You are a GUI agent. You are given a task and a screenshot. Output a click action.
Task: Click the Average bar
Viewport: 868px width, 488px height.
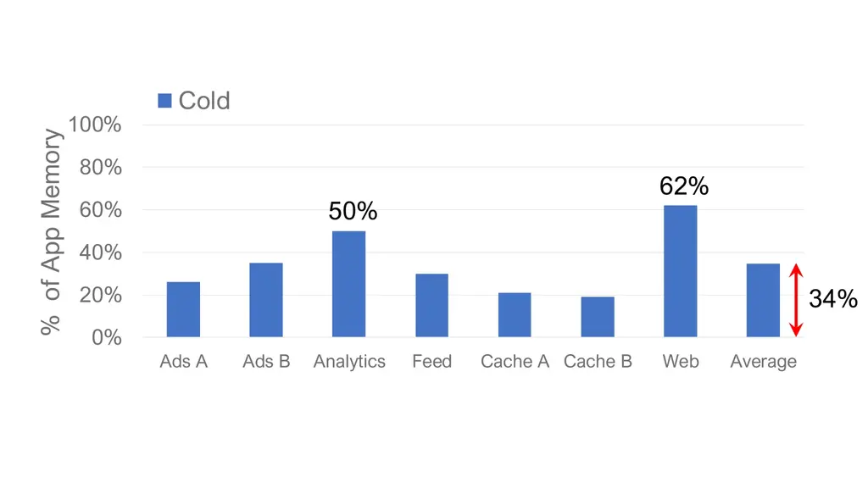tap(763, 301)
